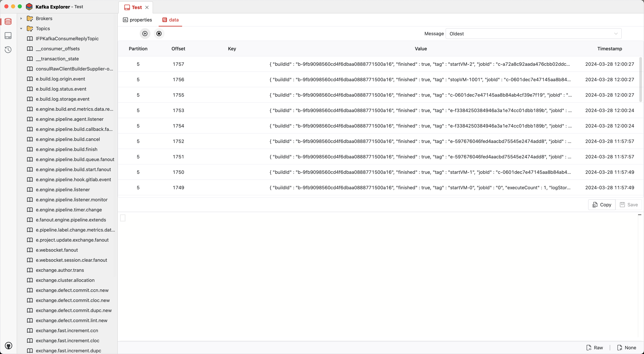Click the Save button
Screen dimensions: 644x354
(629, 205)
